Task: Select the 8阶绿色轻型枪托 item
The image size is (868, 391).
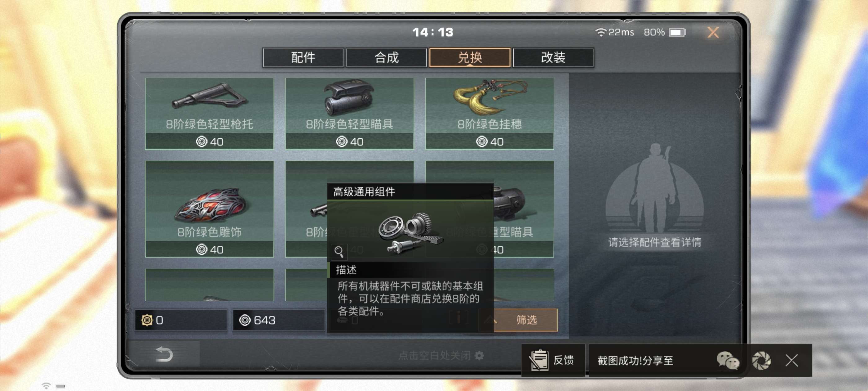Action: (x=209, y=113)
